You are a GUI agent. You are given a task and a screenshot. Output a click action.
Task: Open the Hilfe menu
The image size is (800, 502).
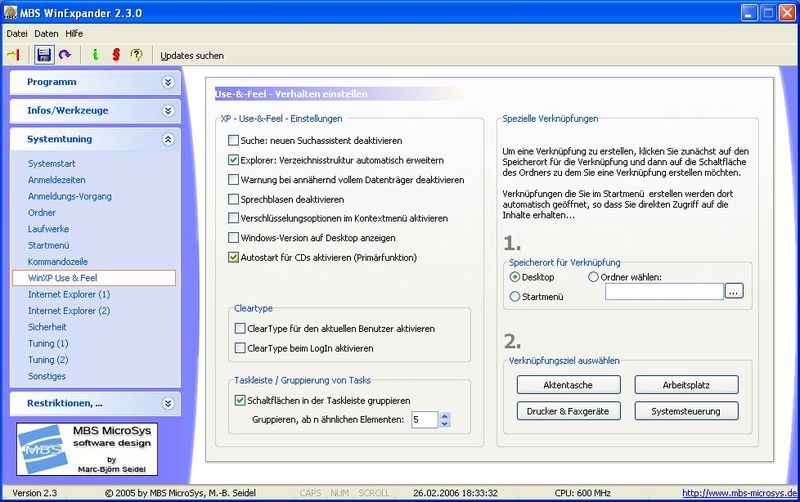tap(74, 33)
